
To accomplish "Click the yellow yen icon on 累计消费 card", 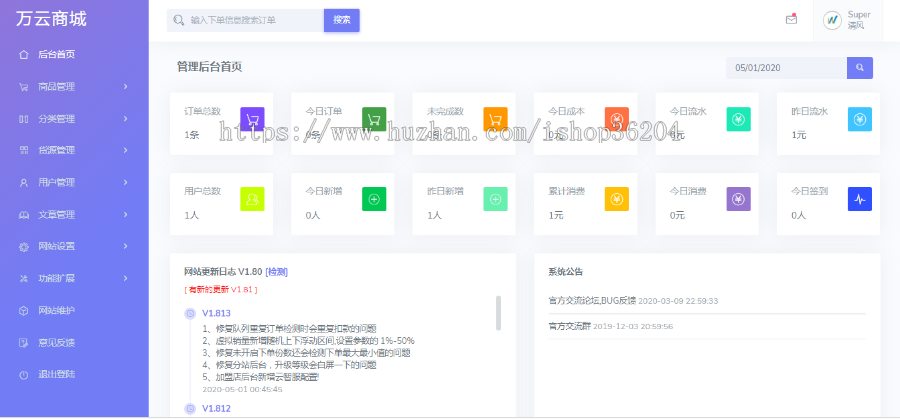I will [617, 199].
